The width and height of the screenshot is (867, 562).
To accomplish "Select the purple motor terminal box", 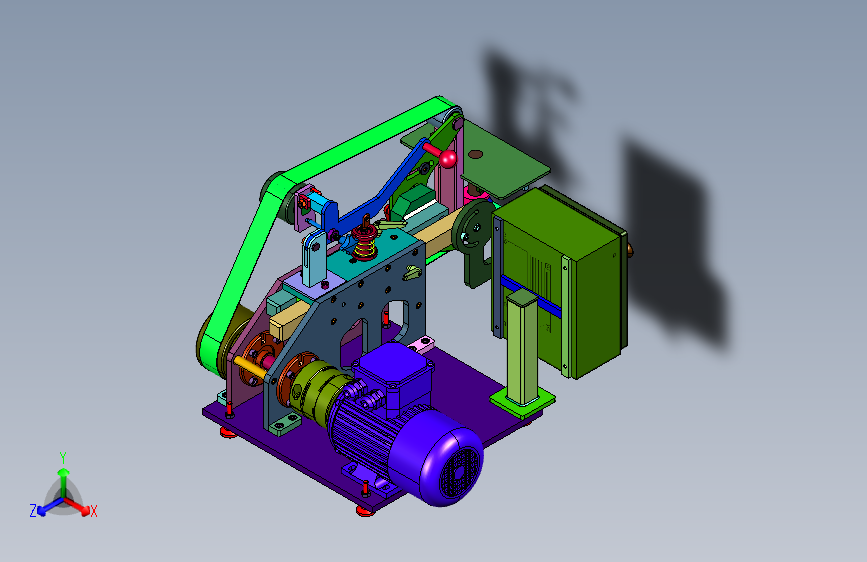I will coord(394,371).
